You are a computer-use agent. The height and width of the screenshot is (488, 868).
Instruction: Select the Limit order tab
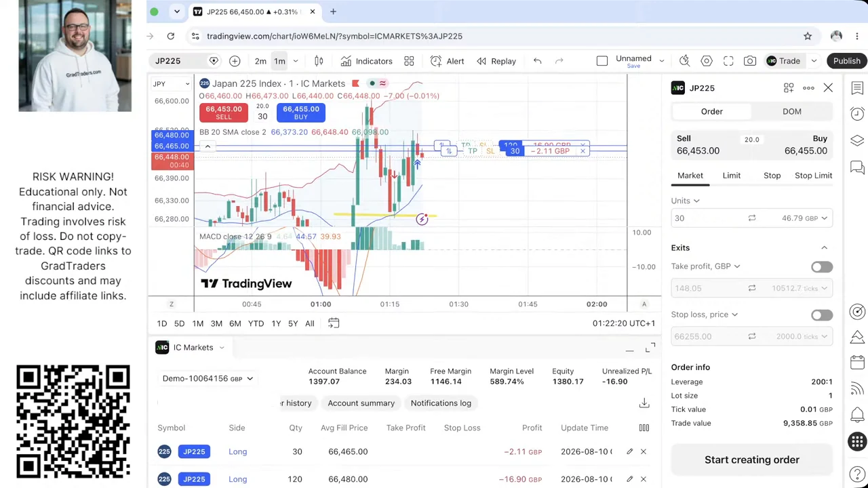click(x=732, y=176)
